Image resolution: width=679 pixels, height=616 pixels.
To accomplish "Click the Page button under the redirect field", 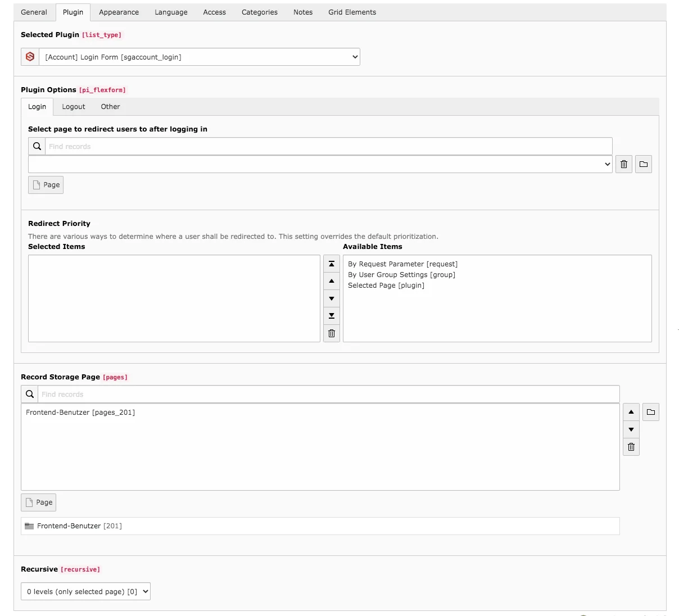I will point(46,184).
